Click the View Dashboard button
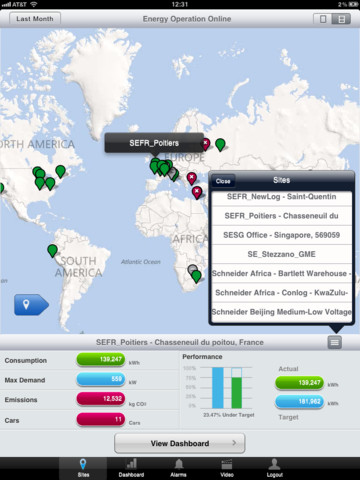The image size is (360, 480). [x=180, y=443]
